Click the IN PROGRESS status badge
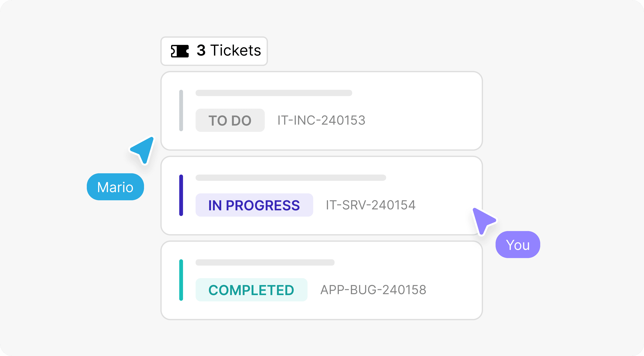The image size is (644, 356). 254,205
